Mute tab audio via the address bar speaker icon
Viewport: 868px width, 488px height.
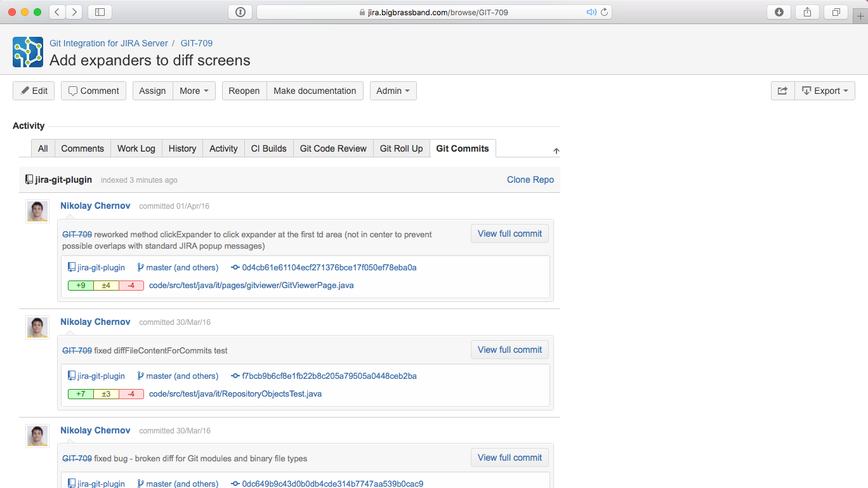[591, 11]
